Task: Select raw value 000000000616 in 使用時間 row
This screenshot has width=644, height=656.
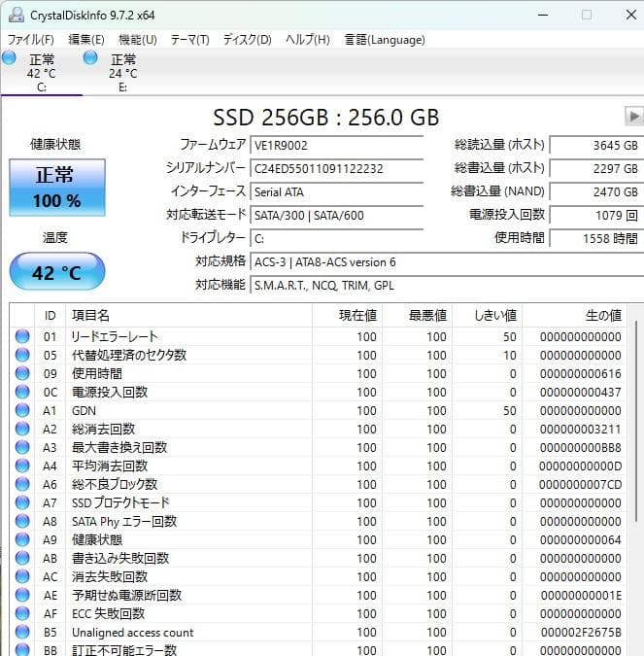Action: pos(580,373)
